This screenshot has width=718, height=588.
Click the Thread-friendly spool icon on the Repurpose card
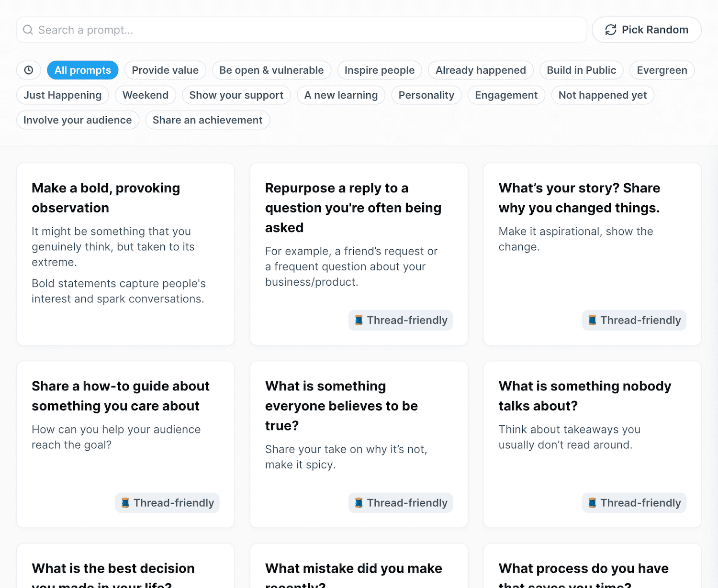[359, 320]
